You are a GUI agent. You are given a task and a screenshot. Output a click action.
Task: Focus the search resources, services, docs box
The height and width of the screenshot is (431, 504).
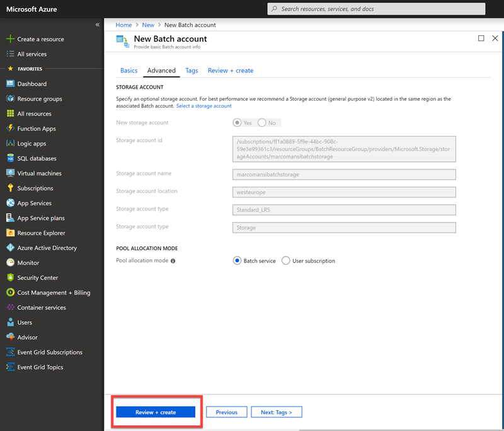pyautogui.click(x=376, y=9)
